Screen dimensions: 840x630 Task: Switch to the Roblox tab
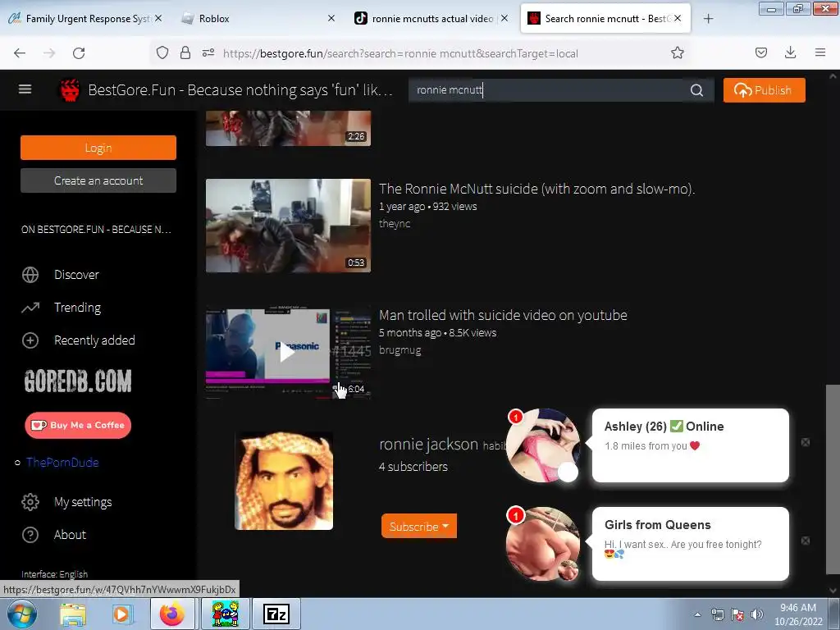click(x=258, y=19)
